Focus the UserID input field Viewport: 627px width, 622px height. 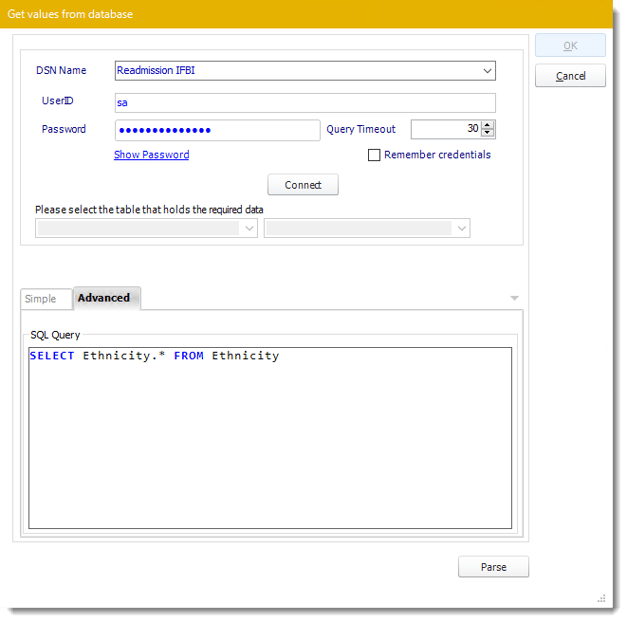click(x=305, y=103)
